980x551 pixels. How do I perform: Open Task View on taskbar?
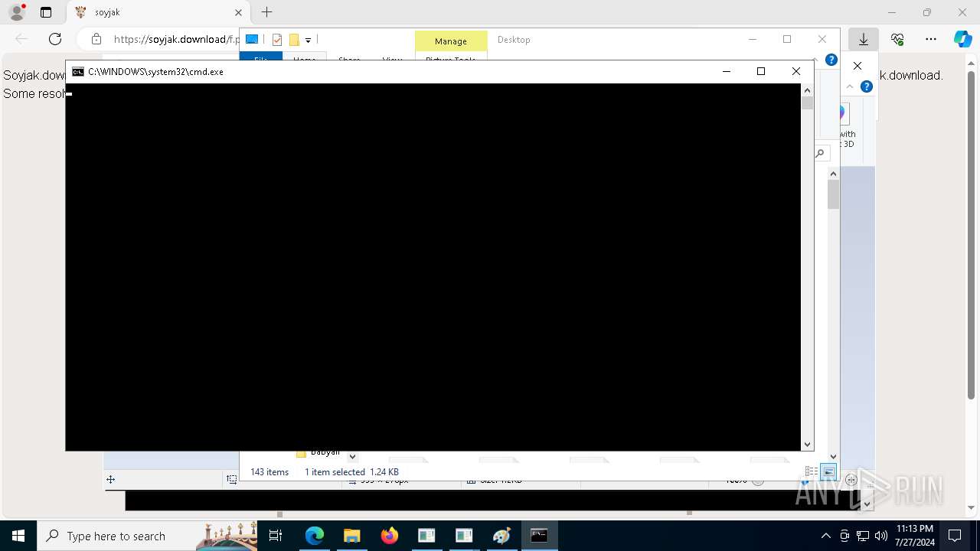pos(276,536)
